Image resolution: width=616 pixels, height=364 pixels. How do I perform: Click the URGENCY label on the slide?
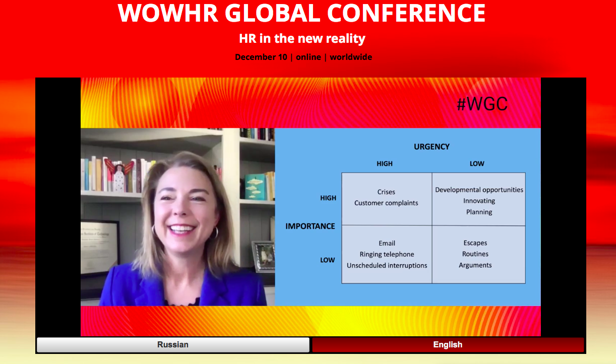(x=432, y=147)
